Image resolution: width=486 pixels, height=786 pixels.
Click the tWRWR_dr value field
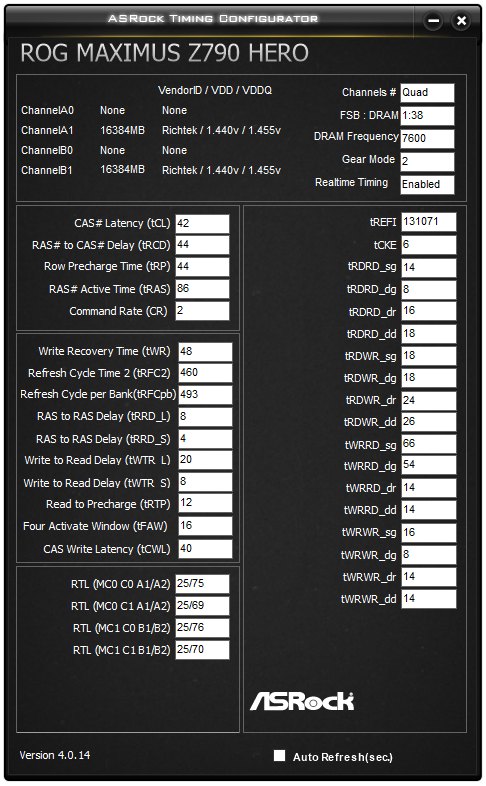[429, 576]
